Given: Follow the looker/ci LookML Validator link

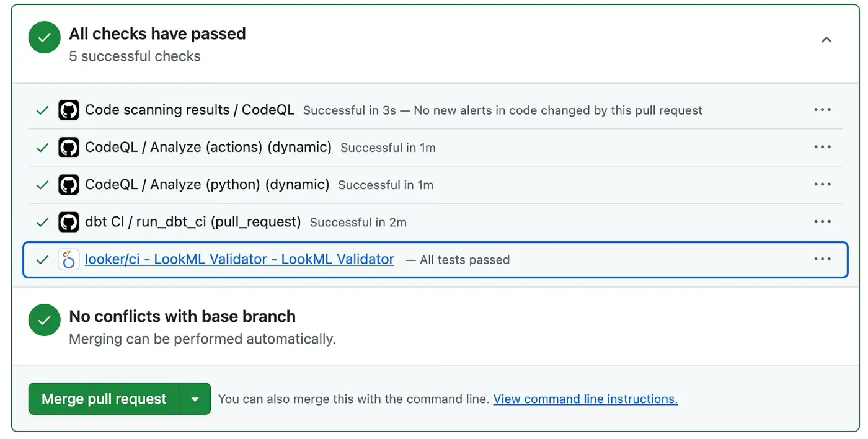Looking at the screenshot, I should pyautogui.click(x=239, y=259).
